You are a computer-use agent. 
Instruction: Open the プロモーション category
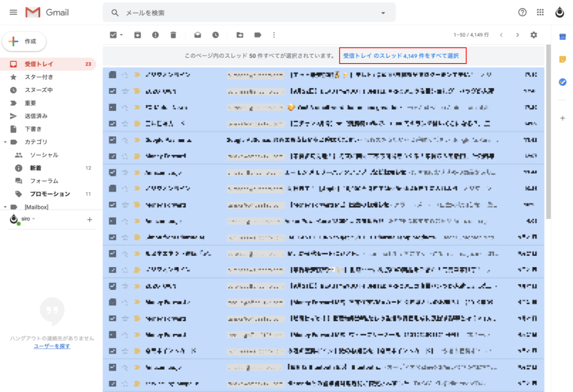point(50,194)
